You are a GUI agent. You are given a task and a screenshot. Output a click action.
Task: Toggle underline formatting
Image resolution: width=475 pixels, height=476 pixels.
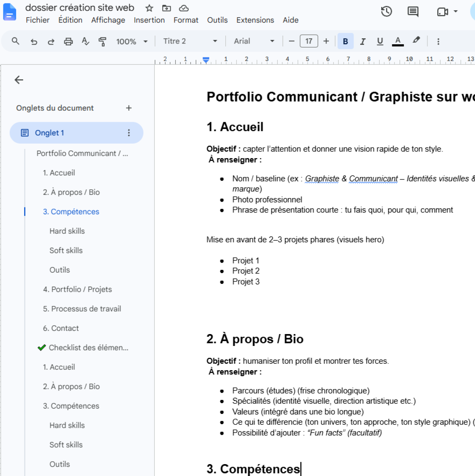tap(380, 41)
